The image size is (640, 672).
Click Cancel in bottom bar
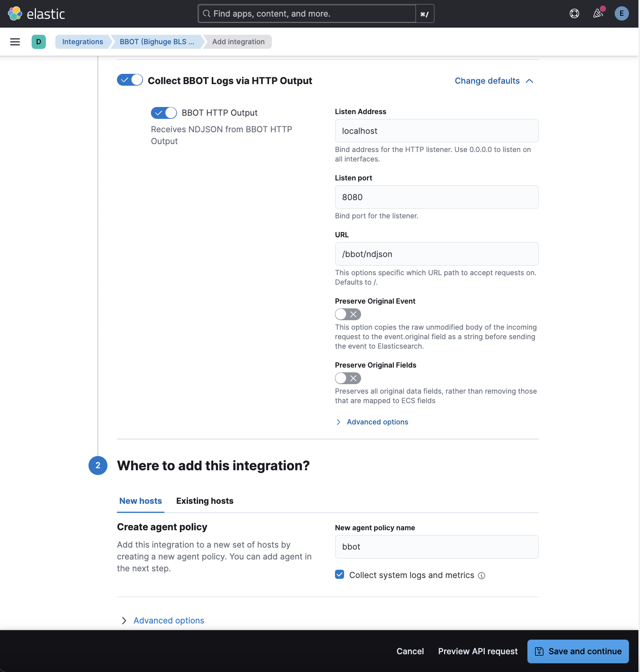pos(410,651)
